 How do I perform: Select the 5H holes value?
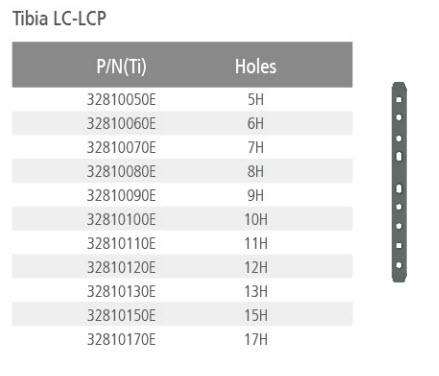pyautogui.click(x=256, y=100)
